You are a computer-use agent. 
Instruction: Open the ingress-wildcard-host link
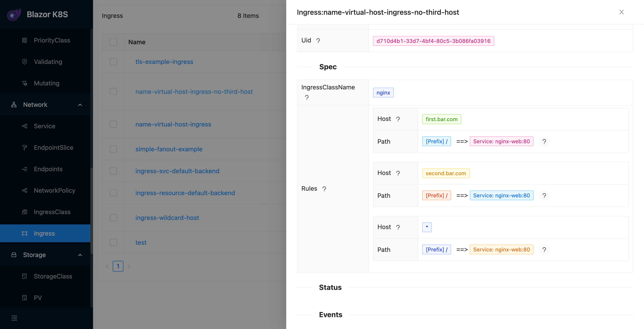click(167, 217)
